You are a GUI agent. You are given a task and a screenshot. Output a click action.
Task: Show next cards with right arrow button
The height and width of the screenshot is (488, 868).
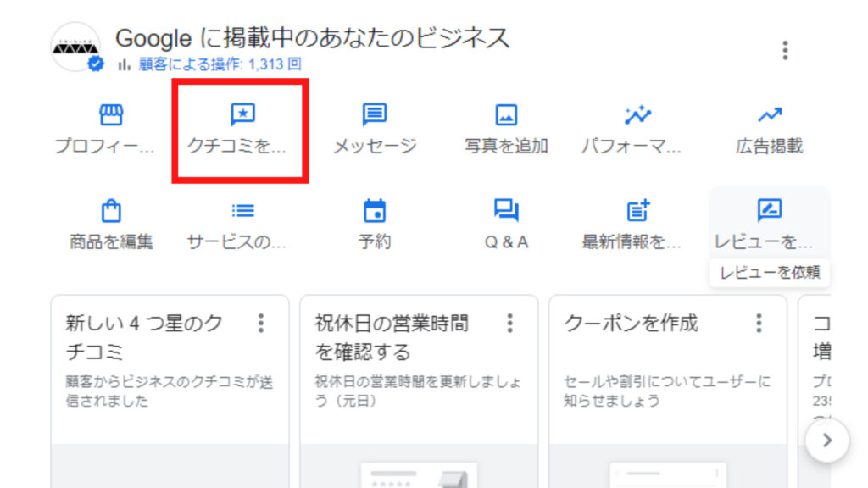(x=827, y=441)
